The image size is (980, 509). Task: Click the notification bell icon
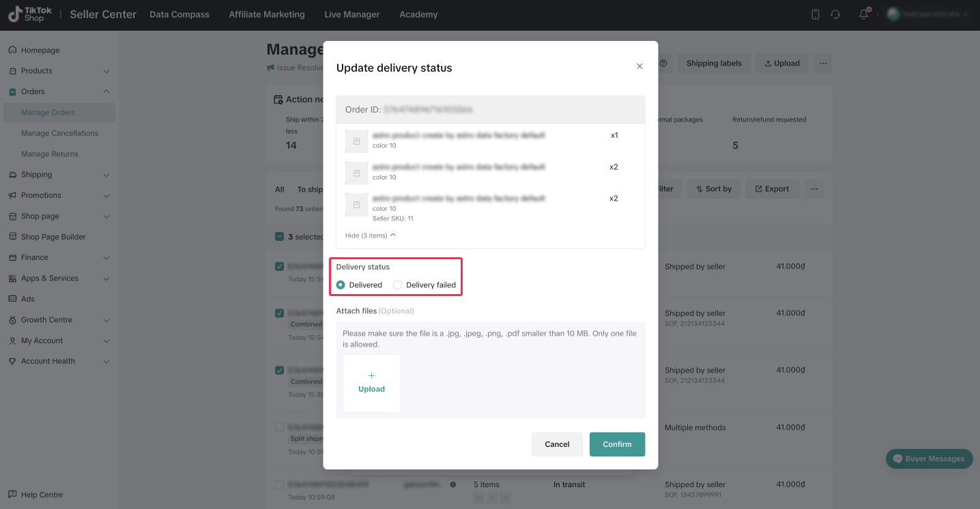click(863, 14)
